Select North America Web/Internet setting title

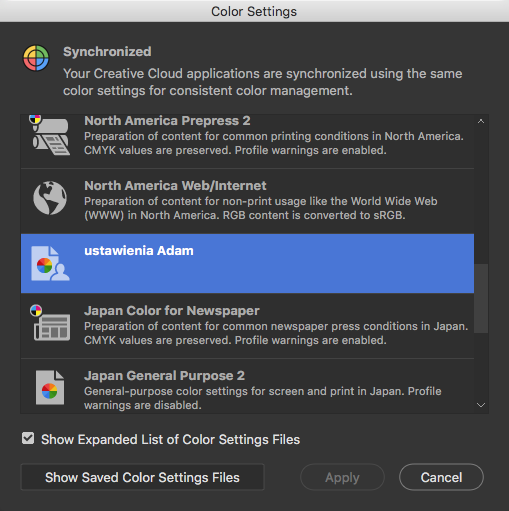point(175,186)
